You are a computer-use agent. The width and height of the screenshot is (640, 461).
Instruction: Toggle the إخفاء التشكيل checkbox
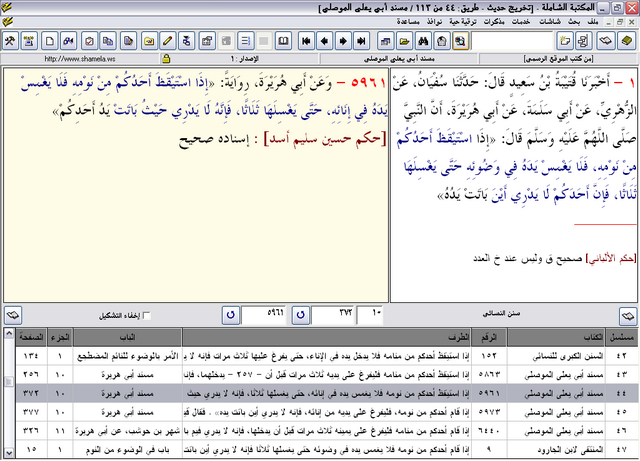click(x=147, y=316)
